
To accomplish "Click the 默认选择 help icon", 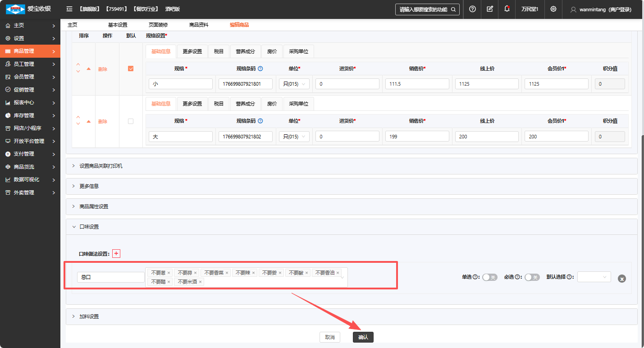I will (x=569, y=277).
